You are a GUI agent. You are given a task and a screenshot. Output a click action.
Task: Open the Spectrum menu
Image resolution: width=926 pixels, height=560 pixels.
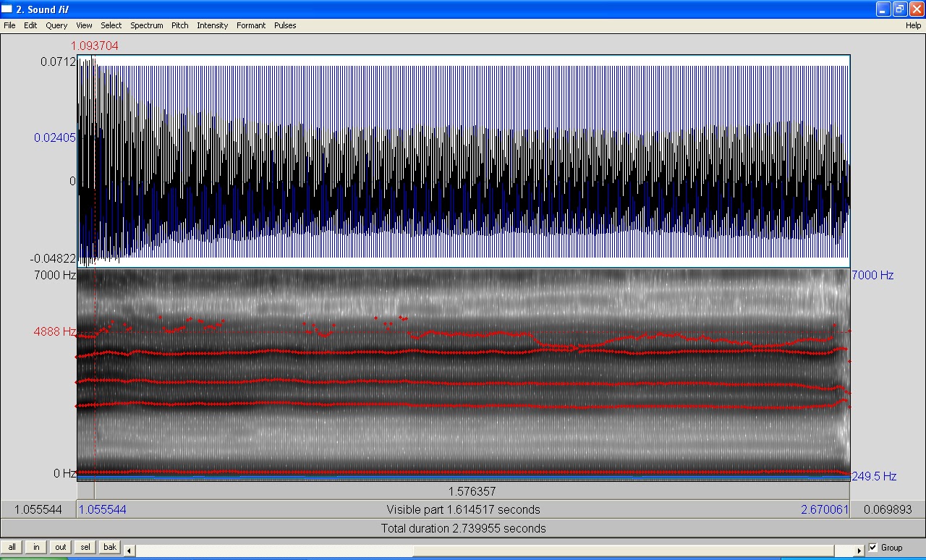pyautogui.click(x=147, y=25)
